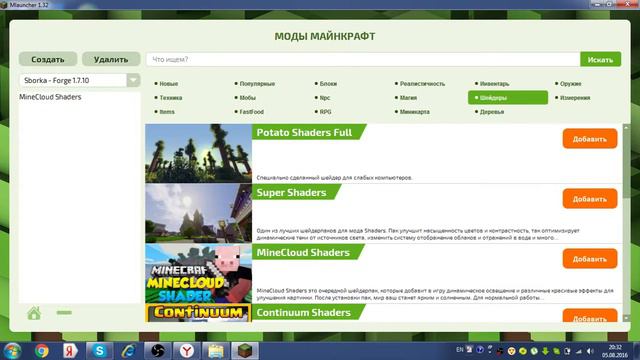Select the Популярные category
This screenshot has width=640, height=360.
point(257,84)
